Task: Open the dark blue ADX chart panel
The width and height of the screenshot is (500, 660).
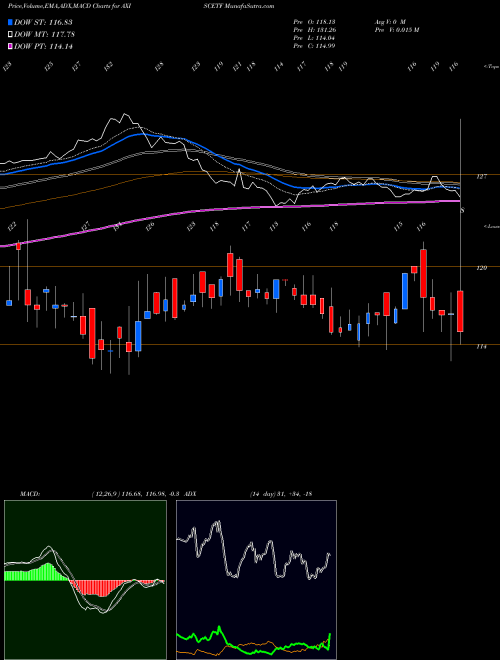Action: pyautogui.click(x=256, y=580)
